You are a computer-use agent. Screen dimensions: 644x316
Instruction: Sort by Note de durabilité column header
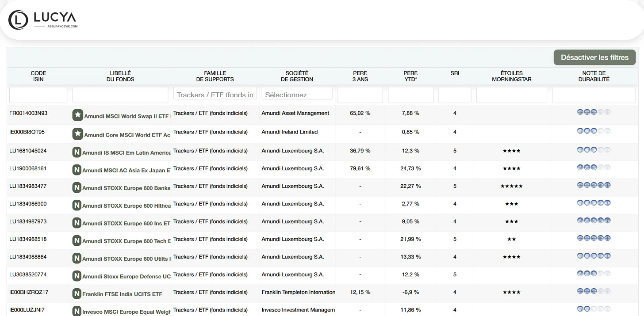click(x=594, y=76)
